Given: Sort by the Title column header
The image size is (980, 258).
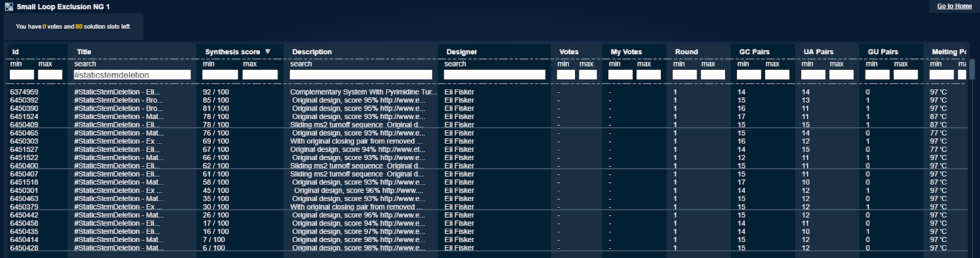Looking at the screenshot, I should point(84,52).
